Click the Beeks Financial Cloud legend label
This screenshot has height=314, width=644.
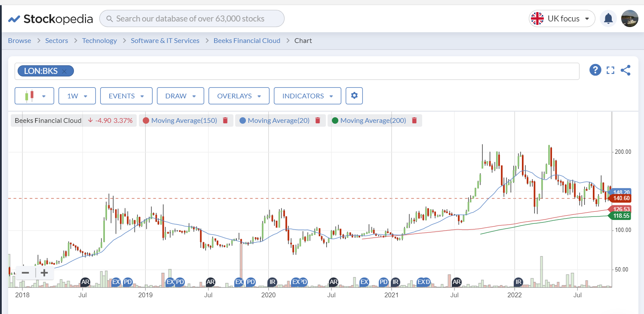(48, 121)
